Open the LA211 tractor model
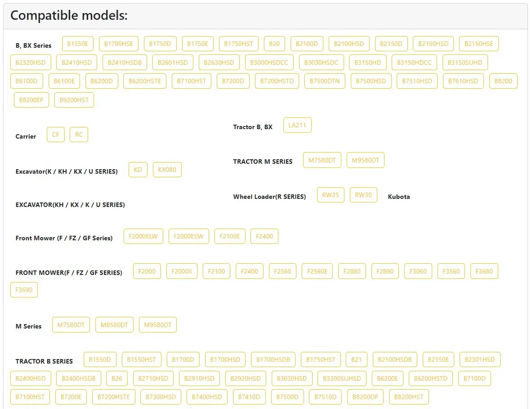Screen dimensions: 532x409 (297, 125)
